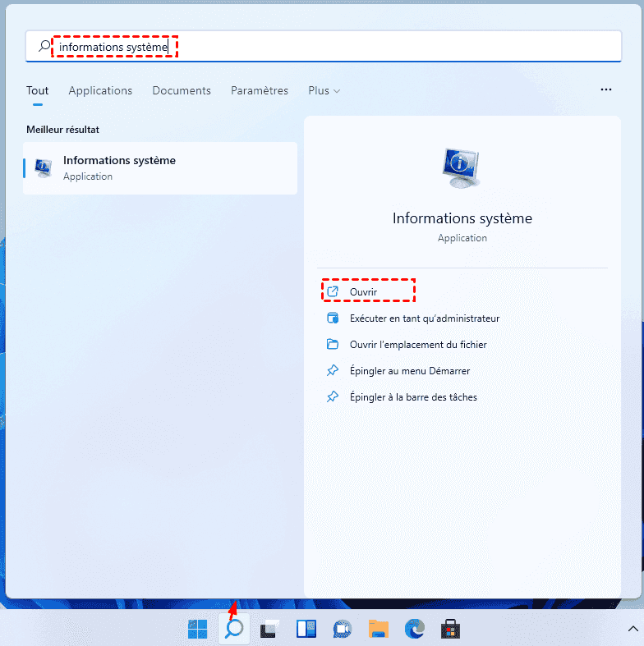
Task: Open Widgets from the taskbar
Action: (x=306, y=629)
